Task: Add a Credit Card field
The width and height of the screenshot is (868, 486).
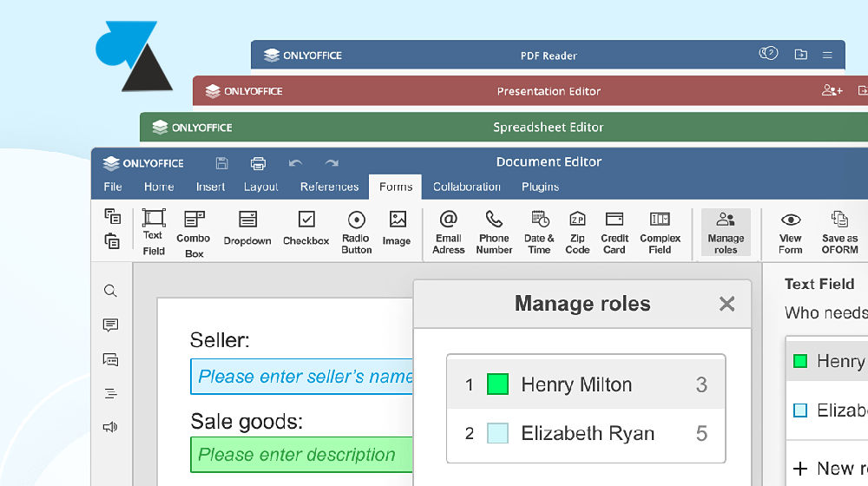Action: point(615,233)
